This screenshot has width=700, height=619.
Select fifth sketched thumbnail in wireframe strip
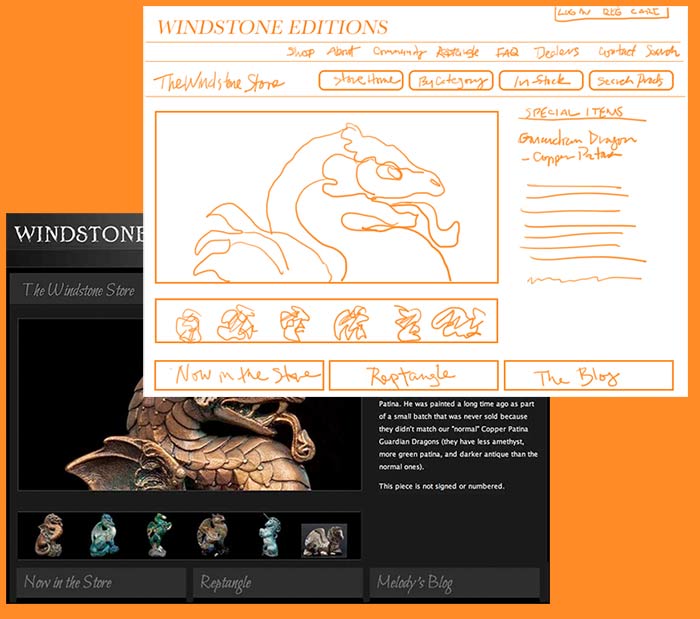click(x=408, y=323)
